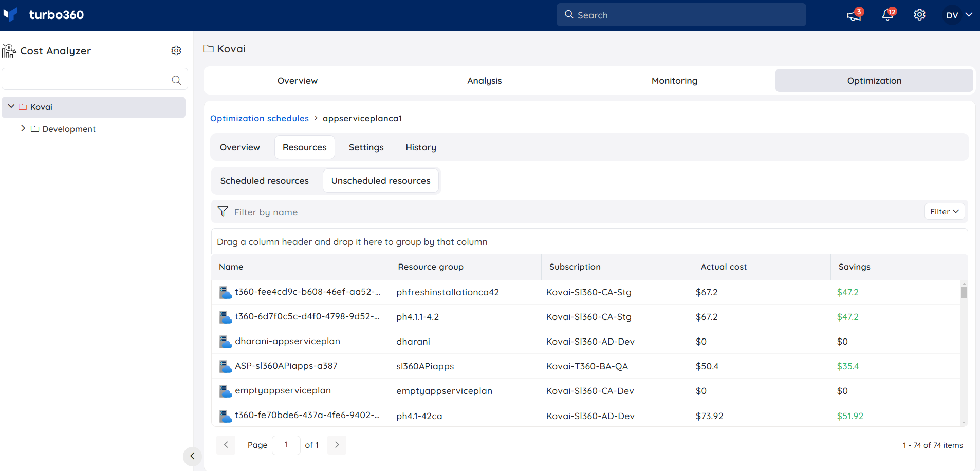Click the Kovai folder icon in header

(208, 49)
